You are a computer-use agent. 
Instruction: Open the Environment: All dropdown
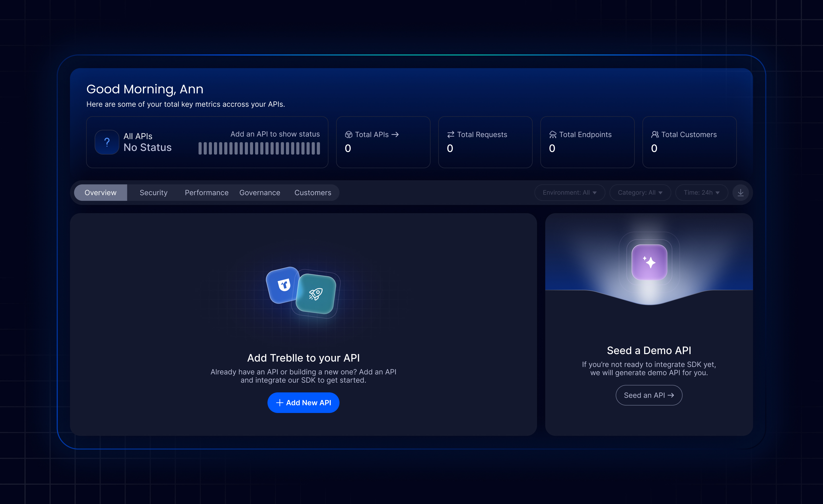[x=569, y=193]
